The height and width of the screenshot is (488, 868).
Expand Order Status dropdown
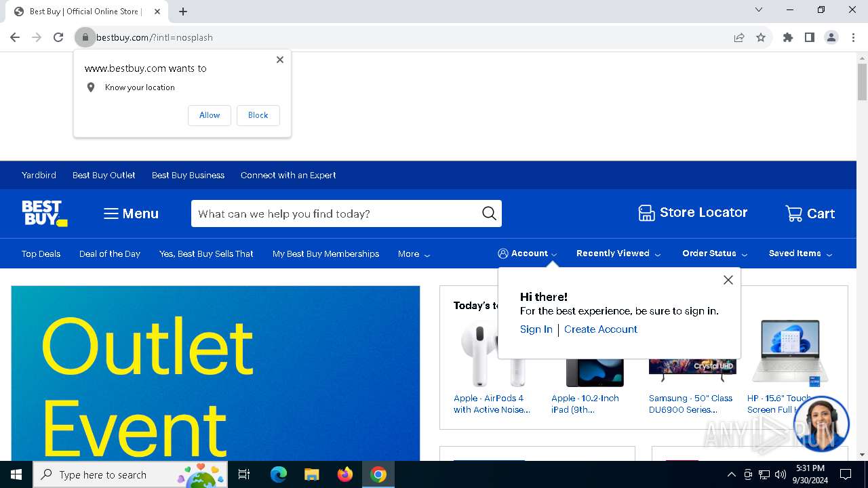point(715,253)
